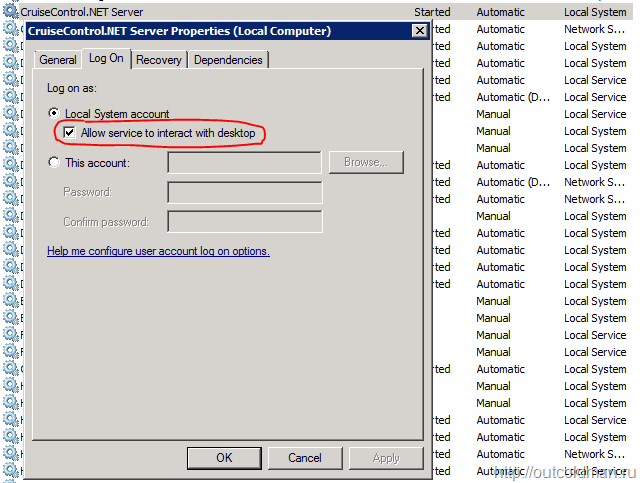Viewport: 644px width, 483px height.
Task: Select the Local System account radio button
Action: pyautogui.click(x=54, y=113)
